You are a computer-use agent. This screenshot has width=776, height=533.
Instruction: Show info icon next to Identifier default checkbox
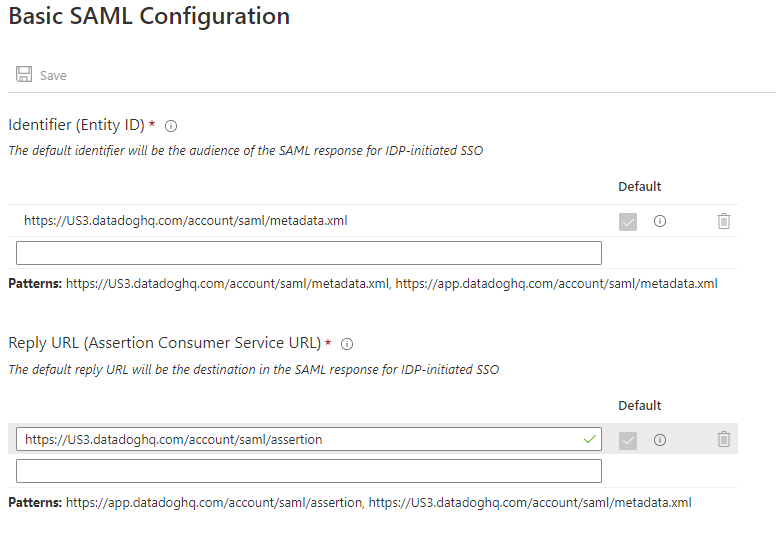pos(660,221)
